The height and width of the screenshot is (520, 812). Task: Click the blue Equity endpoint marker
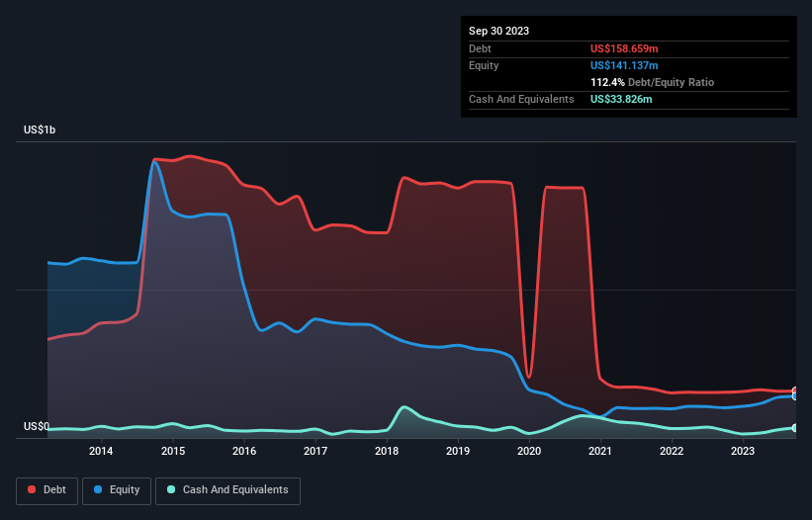[795, 396]
